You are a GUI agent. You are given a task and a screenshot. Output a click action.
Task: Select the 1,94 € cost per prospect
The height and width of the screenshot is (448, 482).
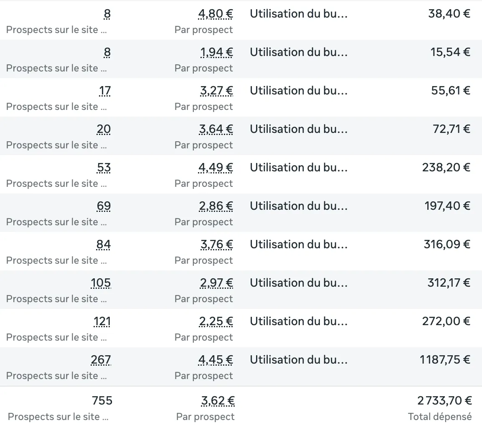click(216, 52)
